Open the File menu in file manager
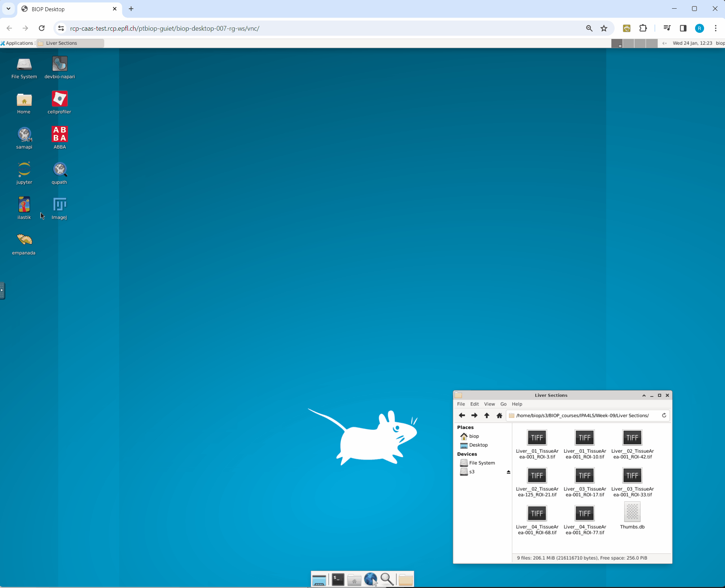Image resolution: width=725 pixels, height=588 pixels. (461, 404)
